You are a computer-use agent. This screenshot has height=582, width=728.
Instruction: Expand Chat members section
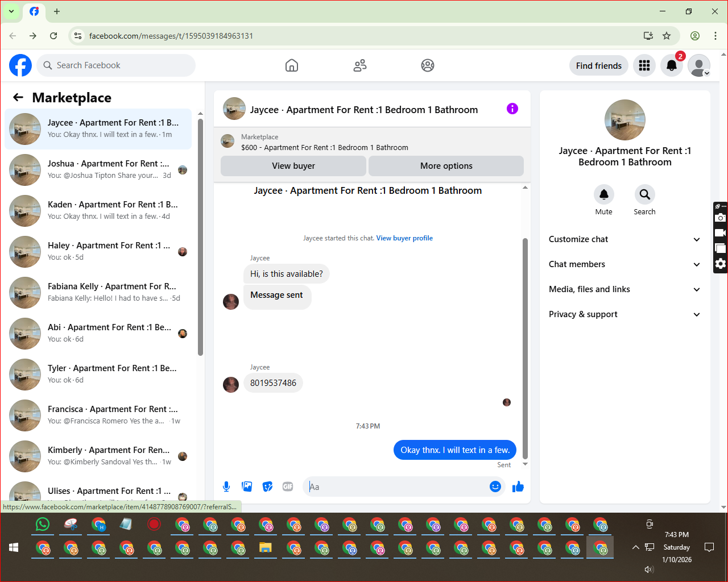coord(625,264)
